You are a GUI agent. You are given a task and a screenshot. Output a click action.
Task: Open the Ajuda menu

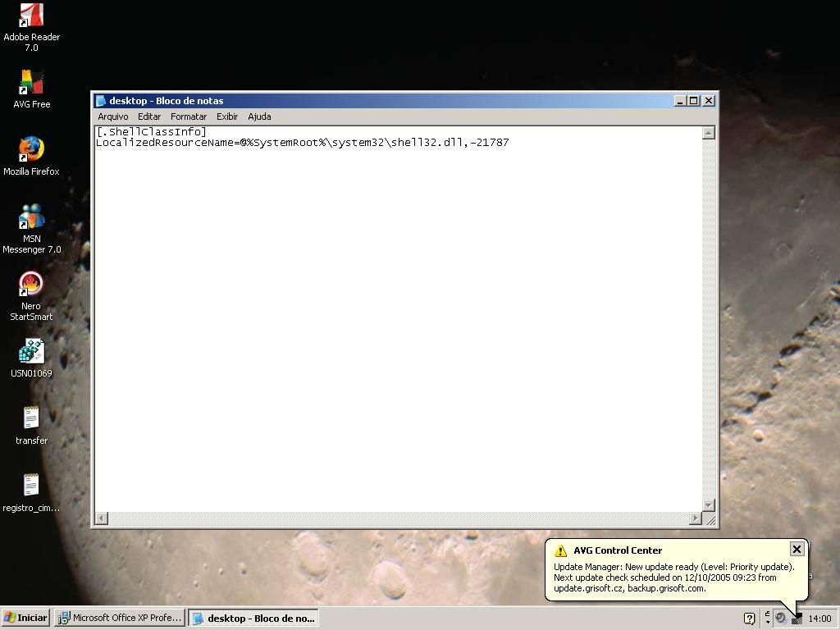pyautogui.click(x=259, y=116)
